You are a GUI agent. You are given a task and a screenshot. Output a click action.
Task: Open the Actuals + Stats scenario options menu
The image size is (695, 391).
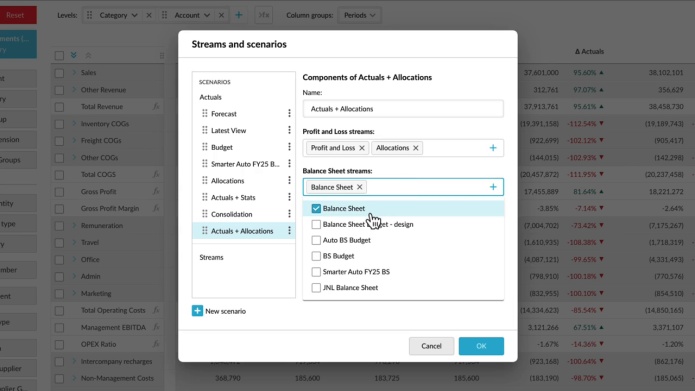pos(289,197)
